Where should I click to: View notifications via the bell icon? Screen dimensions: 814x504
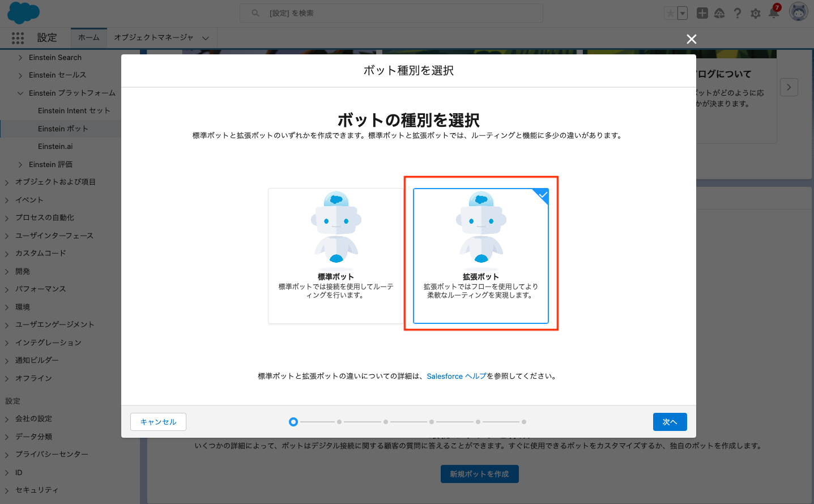[773, 12]
